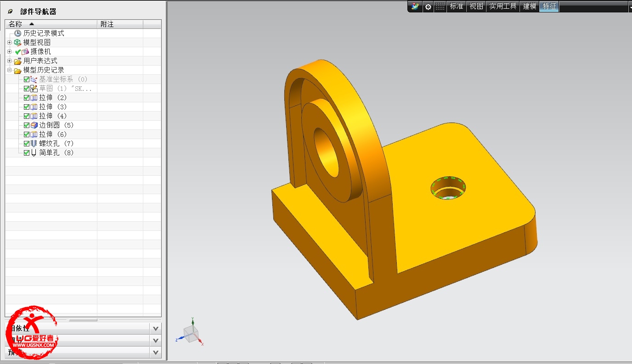This screenshot has height=364, width=632.
Task: Click the simple hole icon of 简单孔 (8)
Action: 34,153
